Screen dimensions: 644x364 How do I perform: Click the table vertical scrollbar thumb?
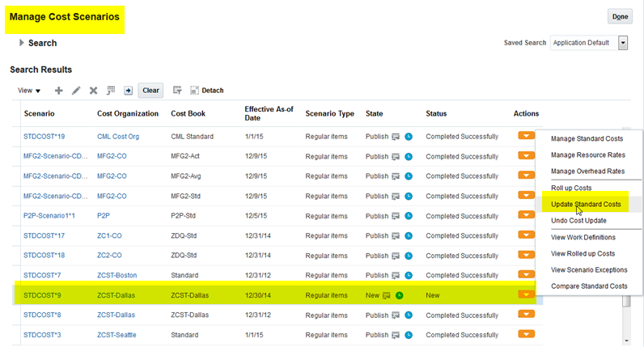[626, 301]
